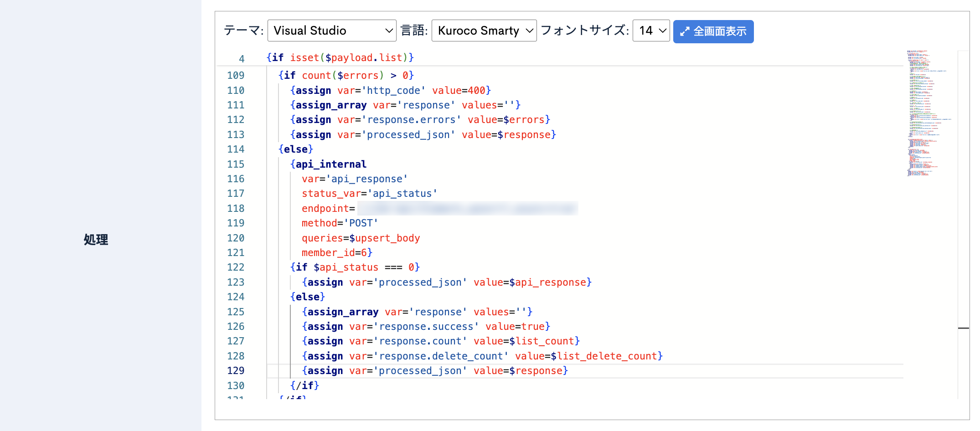This screenshot has width=980, height=431.
Task: Open the 言語 dropdown showing Kuroco Smarty
Action: point(484,31)
